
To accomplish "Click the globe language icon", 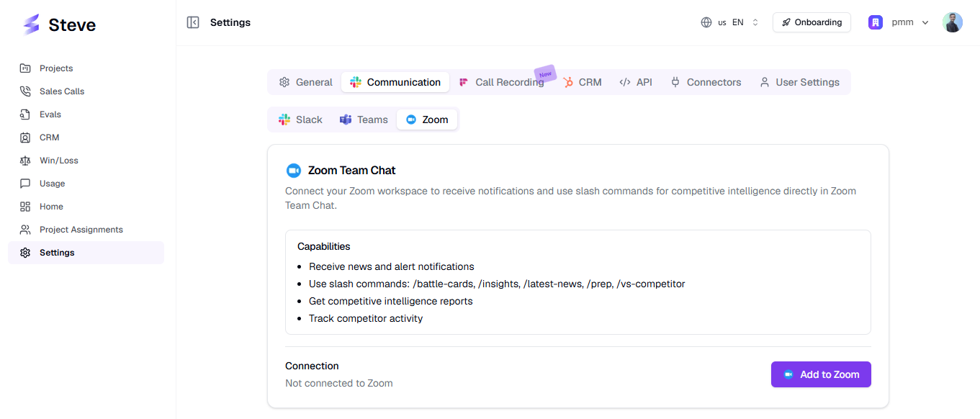I will (x=706, y=22).
